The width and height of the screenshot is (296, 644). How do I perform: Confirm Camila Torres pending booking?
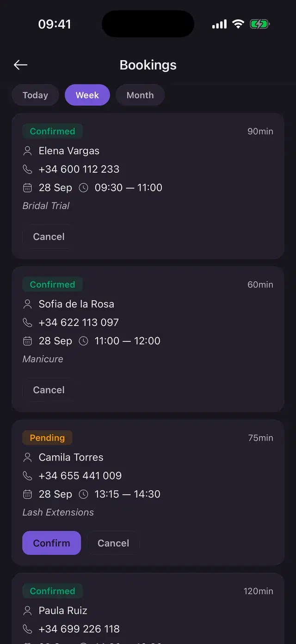pos(51,543)
